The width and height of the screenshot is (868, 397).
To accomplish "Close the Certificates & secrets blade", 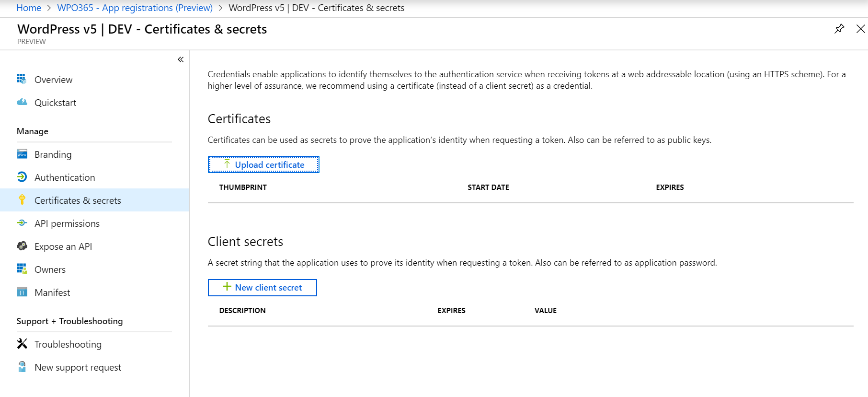I will coord(860,29).
